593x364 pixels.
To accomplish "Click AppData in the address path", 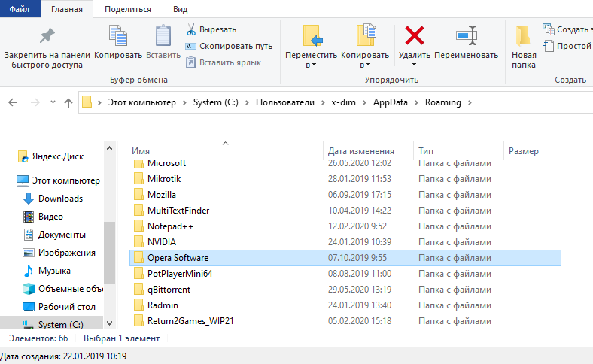I will click(391, 102).
